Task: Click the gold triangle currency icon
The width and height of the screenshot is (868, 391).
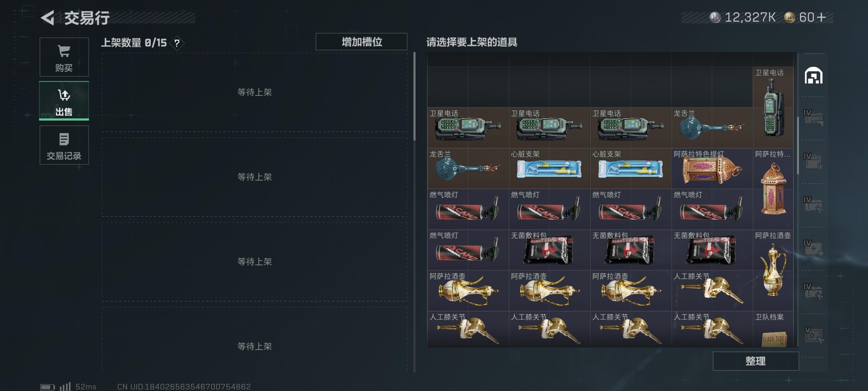Action: 790,17
